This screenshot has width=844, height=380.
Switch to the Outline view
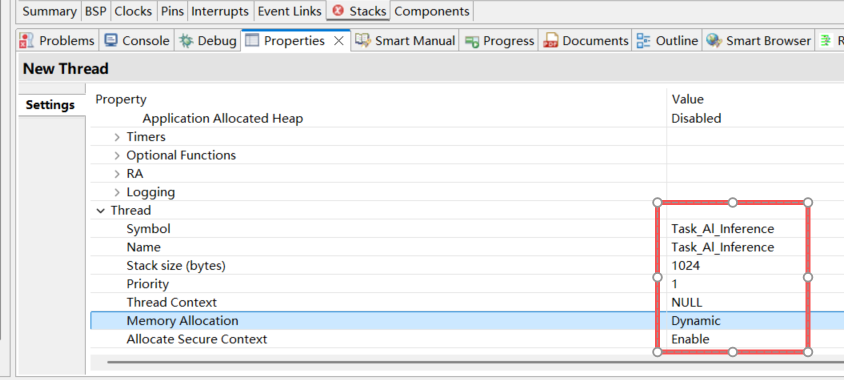(x=667, y=40)
